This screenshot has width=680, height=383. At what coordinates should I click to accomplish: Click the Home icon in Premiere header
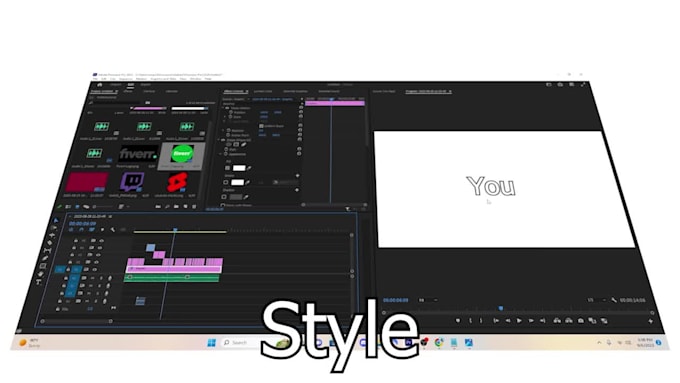tap(100, 85)
